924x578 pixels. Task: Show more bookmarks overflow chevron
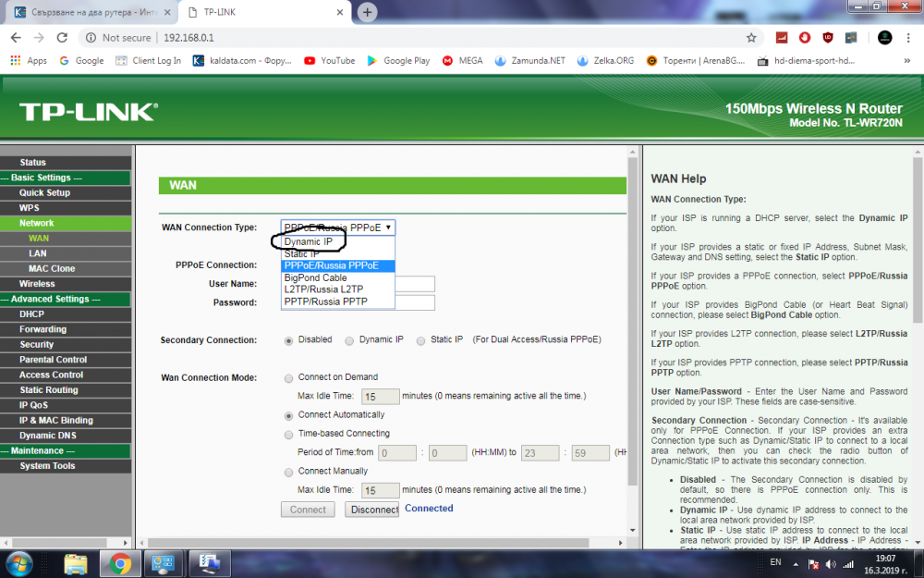907,60
